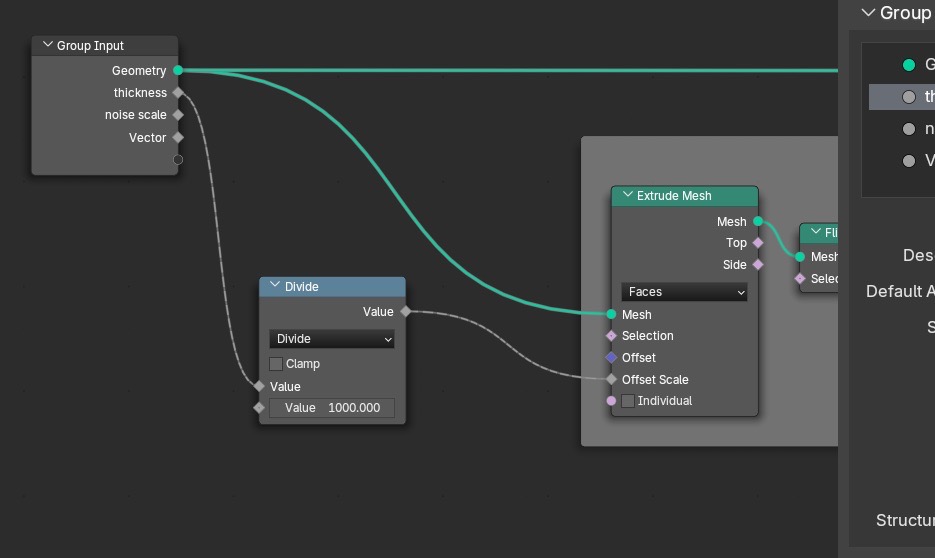Enable the Clamp checkbox
Viewport: 935px width, 558px height.
(276, 364)
